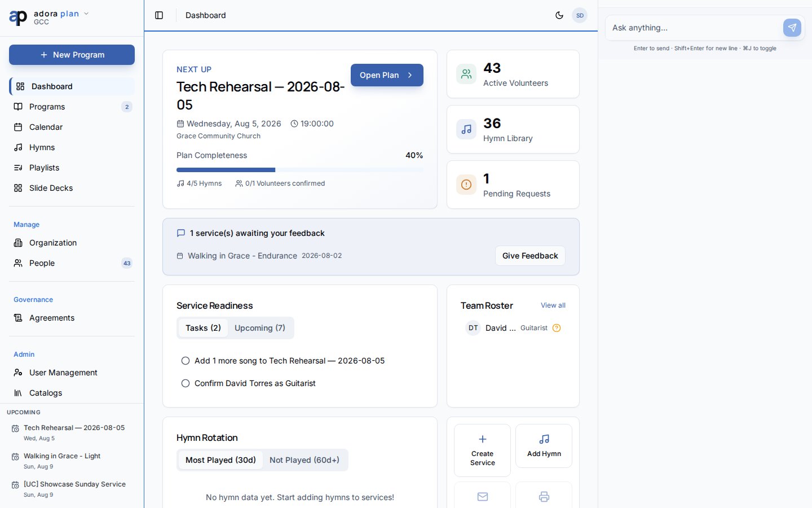Switch to the Upcoming (7) tab
This screenshot has width=812, height=508.
[260, 328]
